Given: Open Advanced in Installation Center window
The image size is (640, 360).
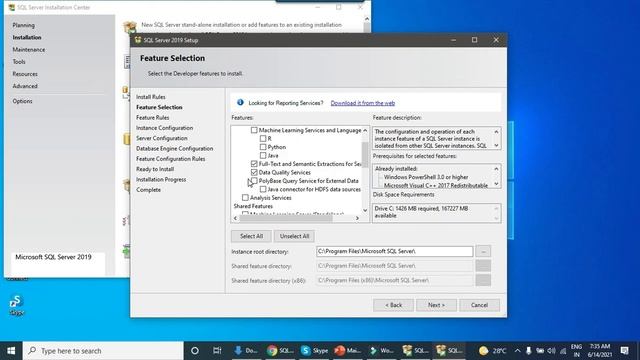Looking at the screenshot, I should (25, 87).
